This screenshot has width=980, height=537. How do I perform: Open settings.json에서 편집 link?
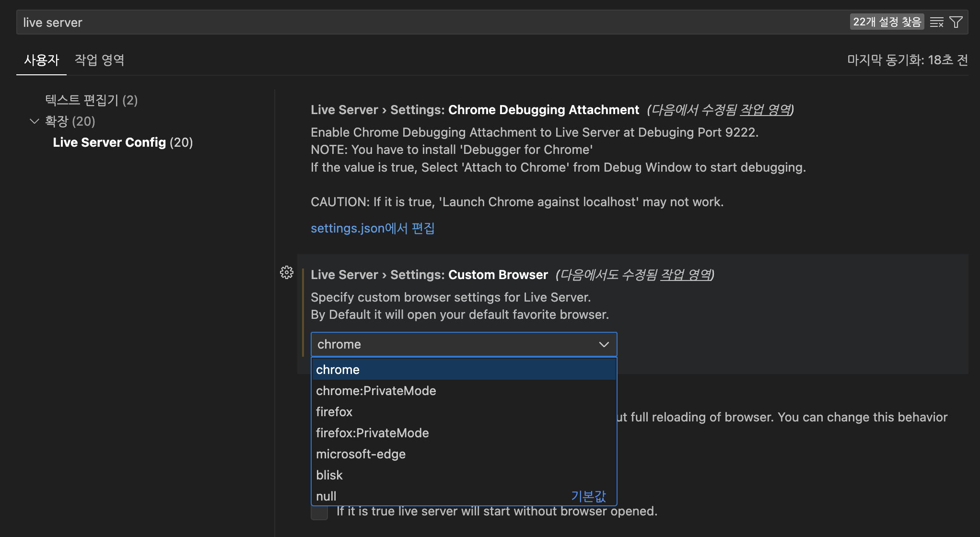pos(373,228)
